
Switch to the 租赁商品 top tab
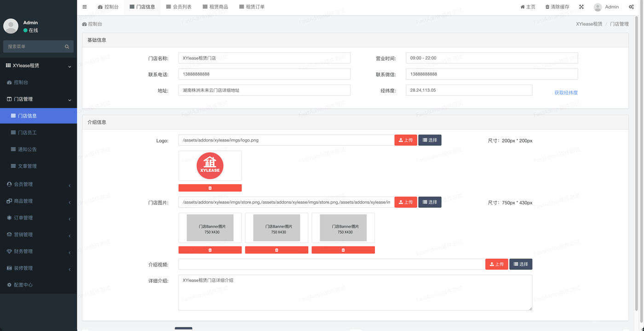pyautogui.click(x=215, y=7)
